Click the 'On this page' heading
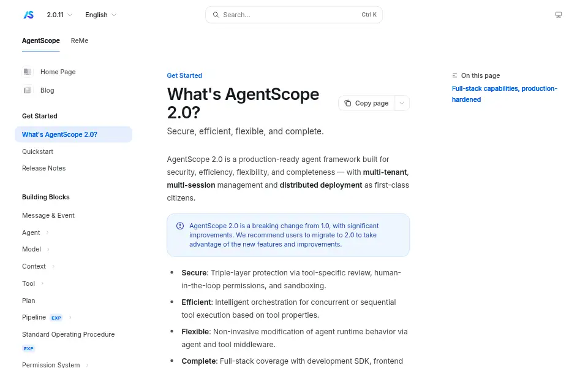 (480, 75)
